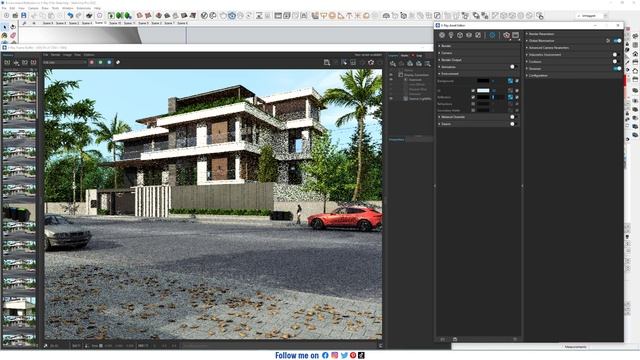Click Background color swatch in Environment
The image size is (640, 360).
(x=483, y=81)
